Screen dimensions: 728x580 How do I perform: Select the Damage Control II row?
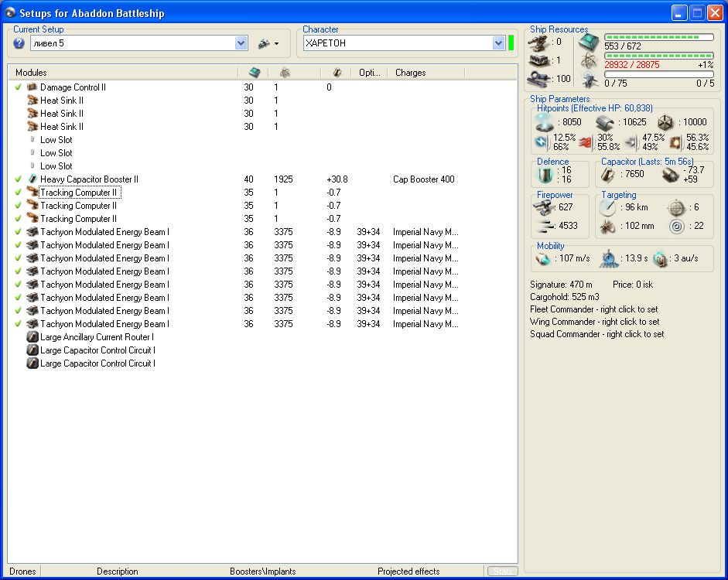[262, 87]
